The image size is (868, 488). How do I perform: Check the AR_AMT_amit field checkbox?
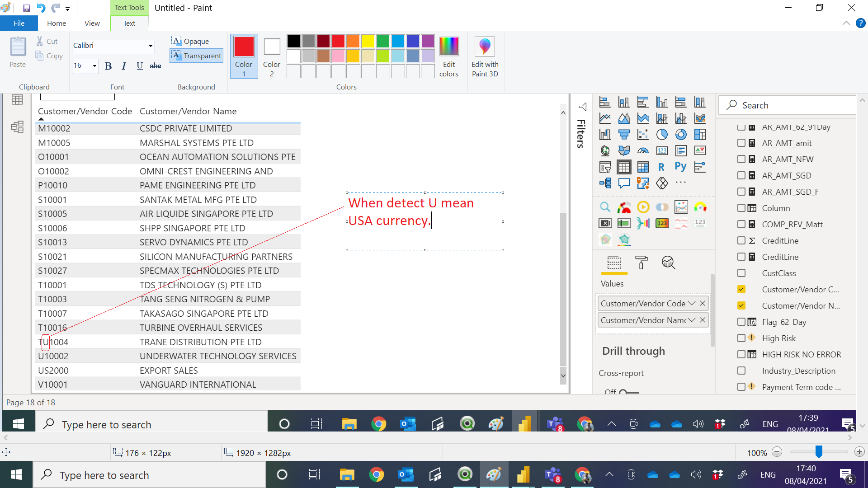(741, 143)
